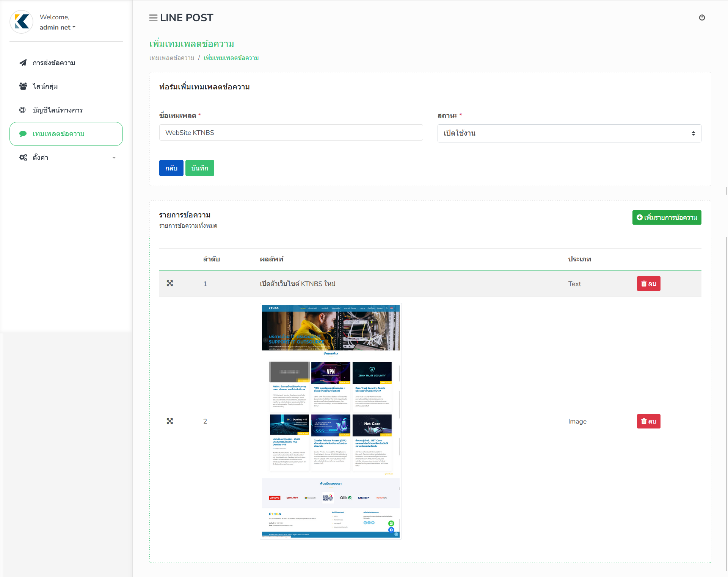728x577 pixels.
Task: Delete the Image message row 2
Action: coord(649,421)
